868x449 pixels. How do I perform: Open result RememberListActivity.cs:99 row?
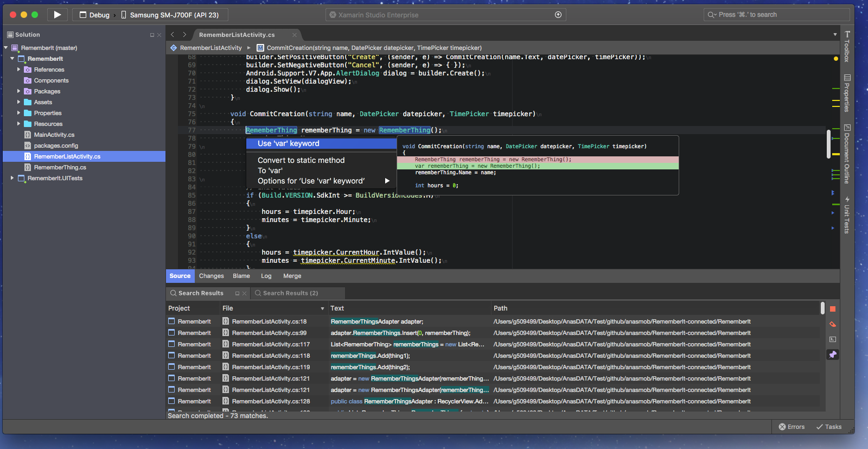pyautogui.click(x=493, y=333)
